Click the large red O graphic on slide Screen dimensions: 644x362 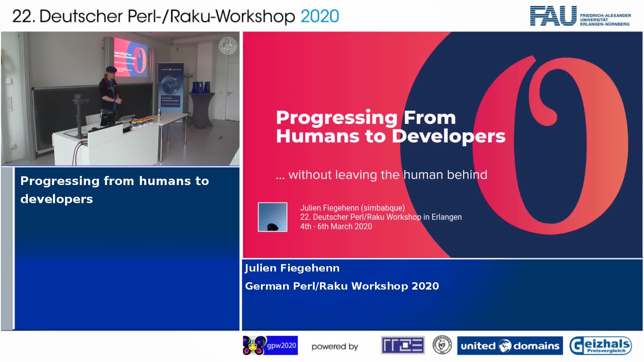[x=550, y=144]
